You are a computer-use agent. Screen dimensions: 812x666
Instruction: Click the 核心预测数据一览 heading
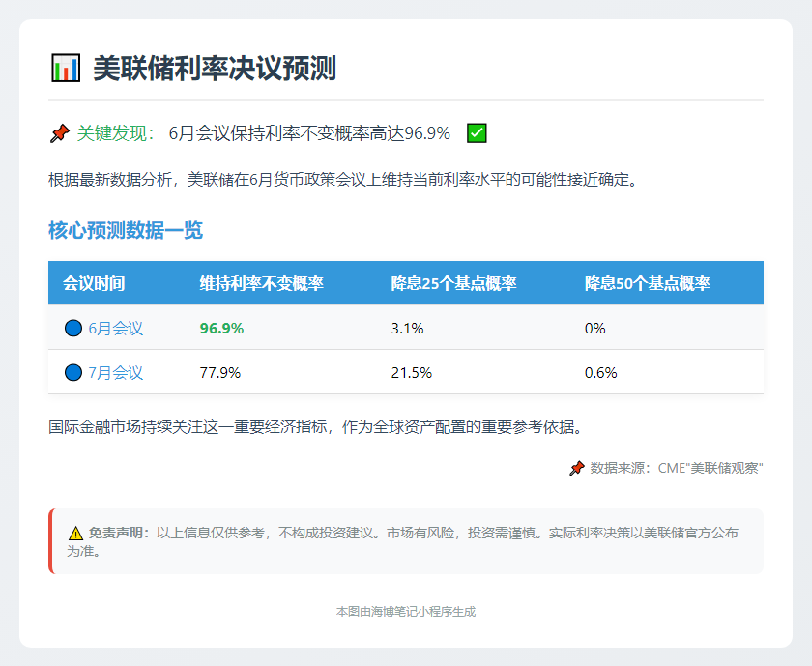click(x=126, y=230)
